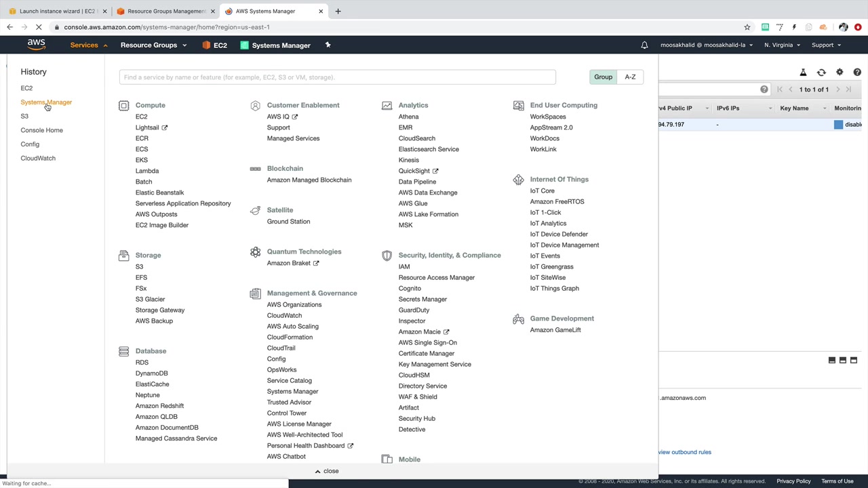868x488 pixels.
Task: Click the Quantum Technologies atom icon
Action: [255, 252]
